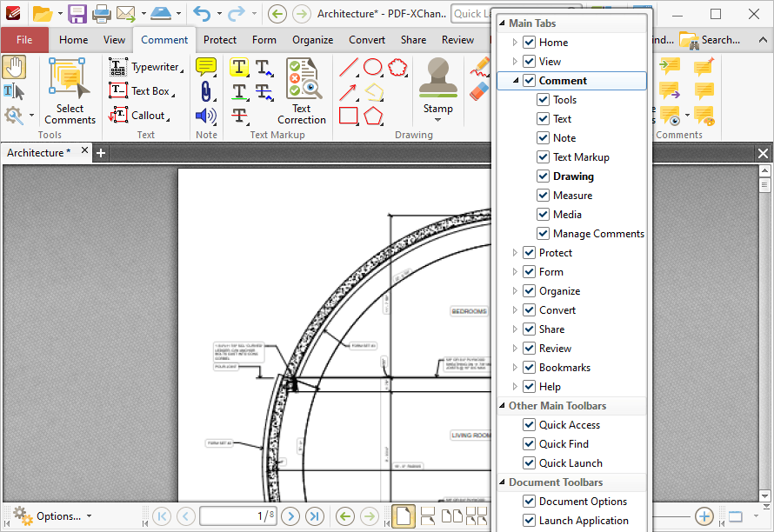774x532 pixels.
Task: Expand the Home tree node
Action: point(514,43)
